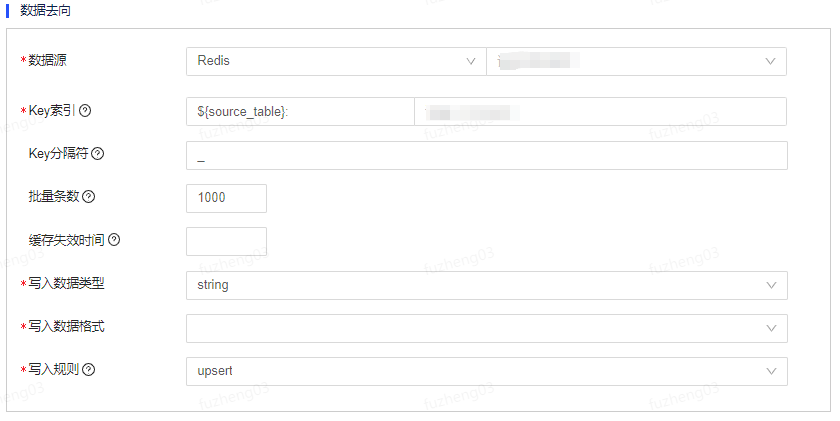Open the 写入规则 upsert dropdown
The height and width of the screenshot is (421, 840).
pos(486,371)
